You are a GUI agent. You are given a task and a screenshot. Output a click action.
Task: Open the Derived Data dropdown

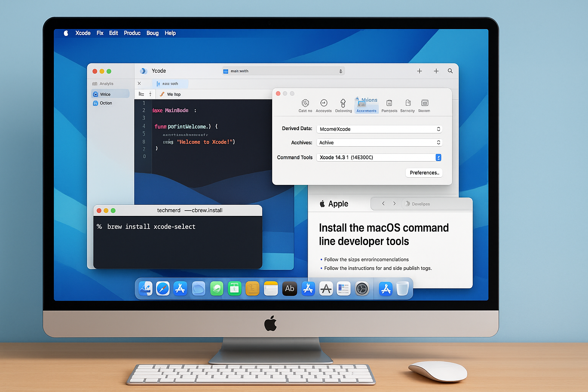379,129
